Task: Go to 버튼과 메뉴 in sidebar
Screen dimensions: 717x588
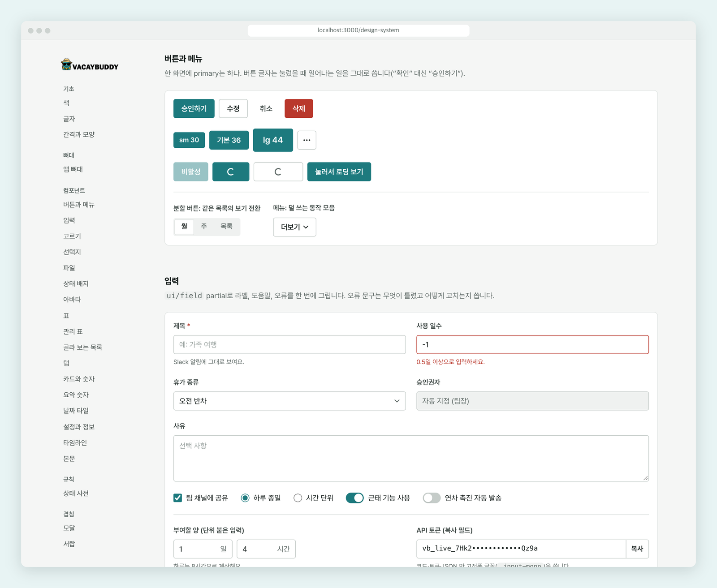Action: (x=79, y=205)
